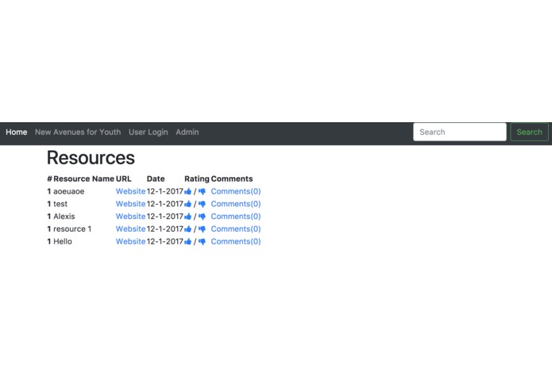
Task: Focus the Search input field
Action: click(460, 133)
